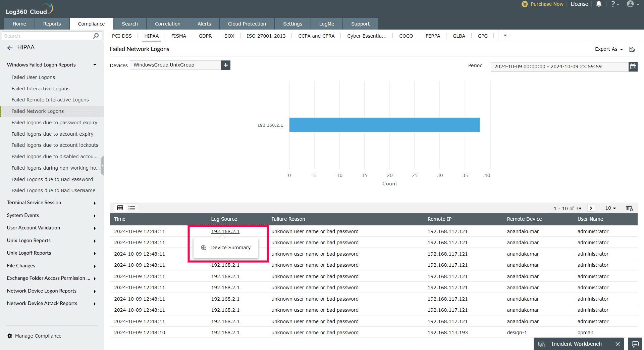Expand Network Device Logon Reports section

pyautogui.click(x=95, y=291)
